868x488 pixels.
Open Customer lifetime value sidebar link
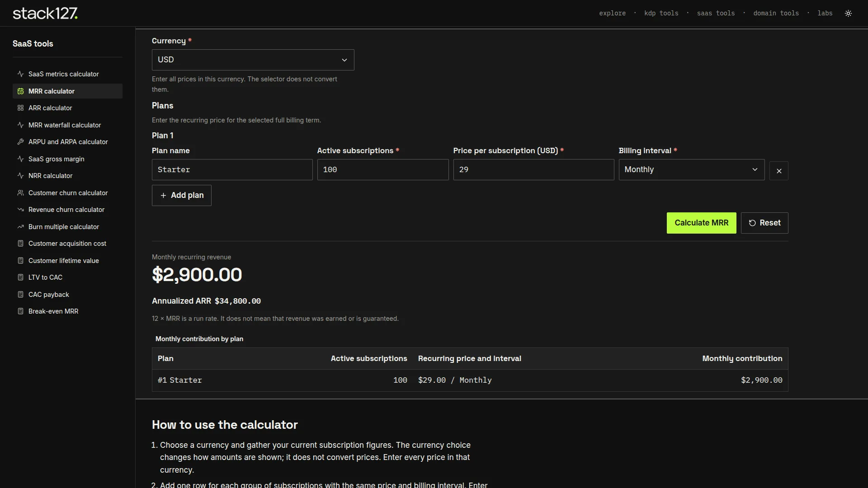[67, 261]
